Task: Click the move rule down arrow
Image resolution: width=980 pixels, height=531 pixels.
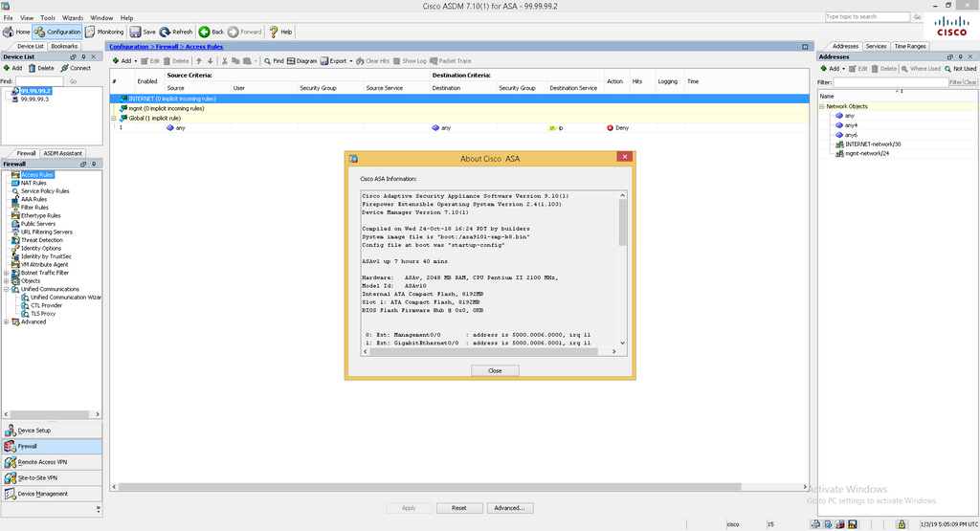Action: click(x=210, y=61)
